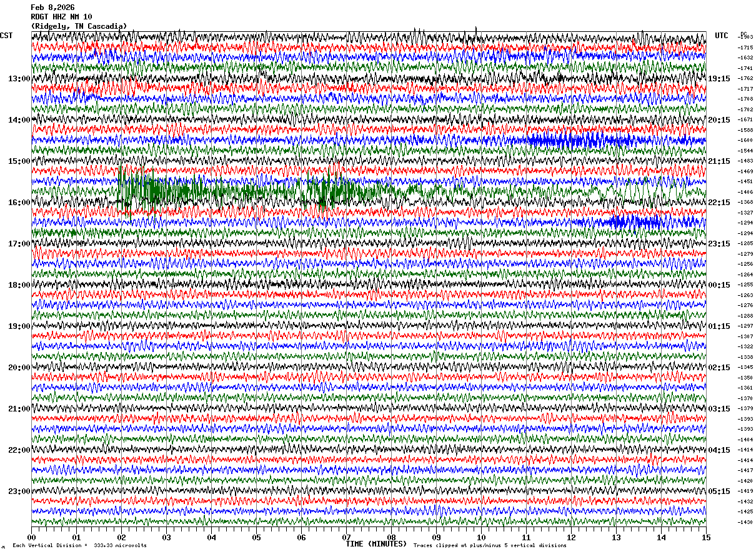
Task: Select the 13:00 CST time label
Action: [19, 79]
